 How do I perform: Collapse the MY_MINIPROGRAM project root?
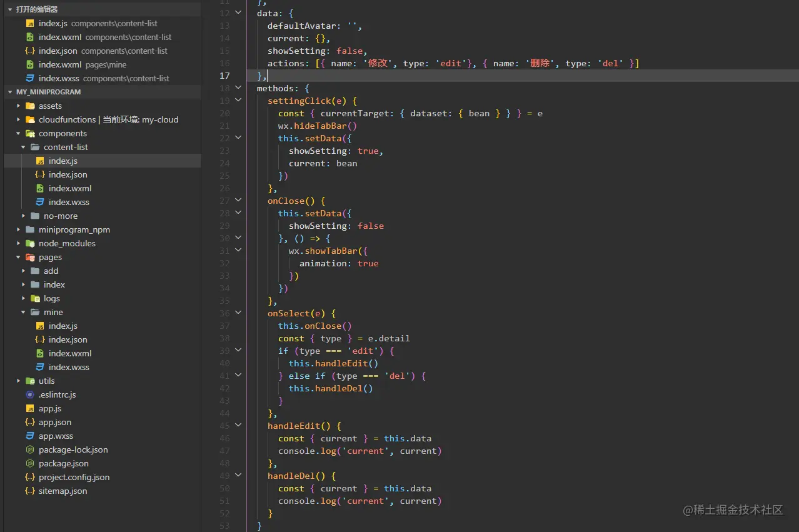coord(11,92)
